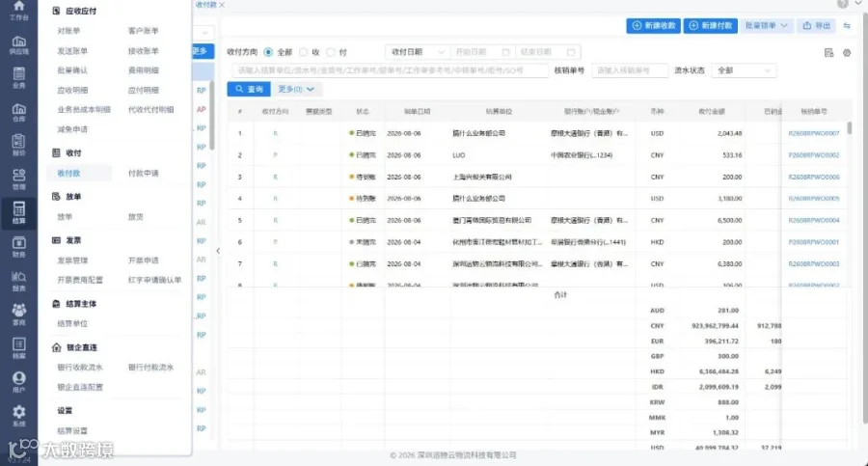The image size is (868, 466).
Task: Open the 银行收款流水 menu item
Action: (x=80, y=368)
